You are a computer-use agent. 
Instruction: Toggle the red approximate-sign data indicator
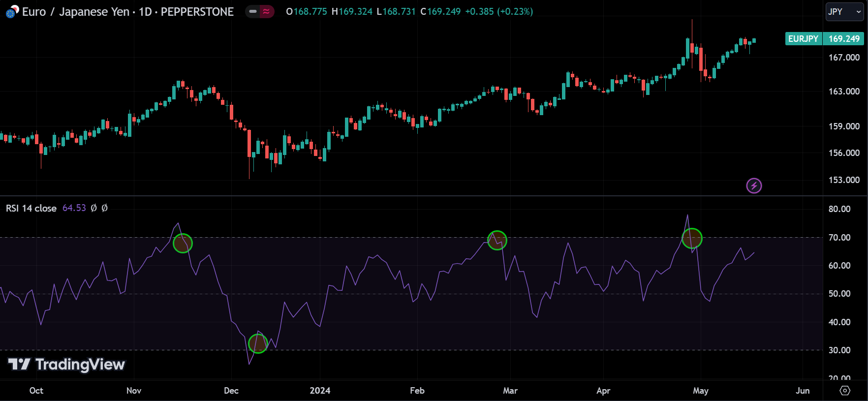(x=267, y=11)
